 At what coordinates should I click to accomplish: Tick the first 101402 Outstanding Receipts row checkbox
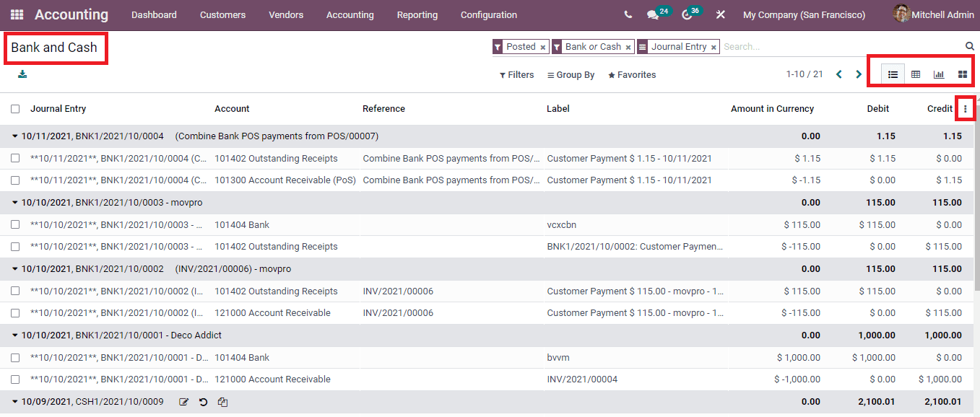click(x=15, y=157)
